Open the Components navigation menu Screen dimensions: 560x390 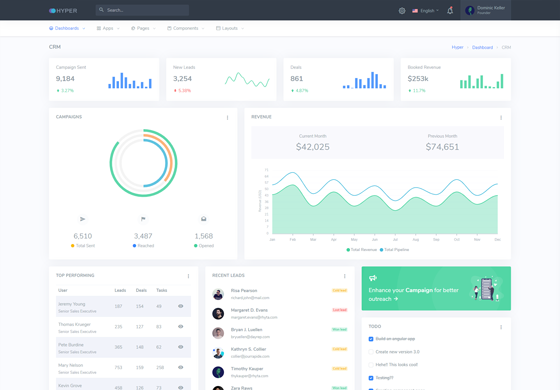click(186, 28)
